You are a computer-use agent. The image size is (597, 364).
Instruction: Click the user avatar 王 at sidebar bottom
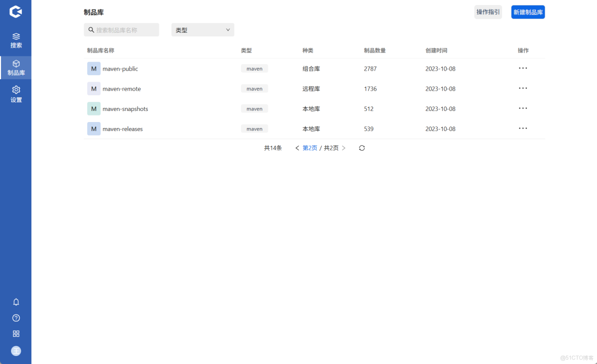coord(16,351)
